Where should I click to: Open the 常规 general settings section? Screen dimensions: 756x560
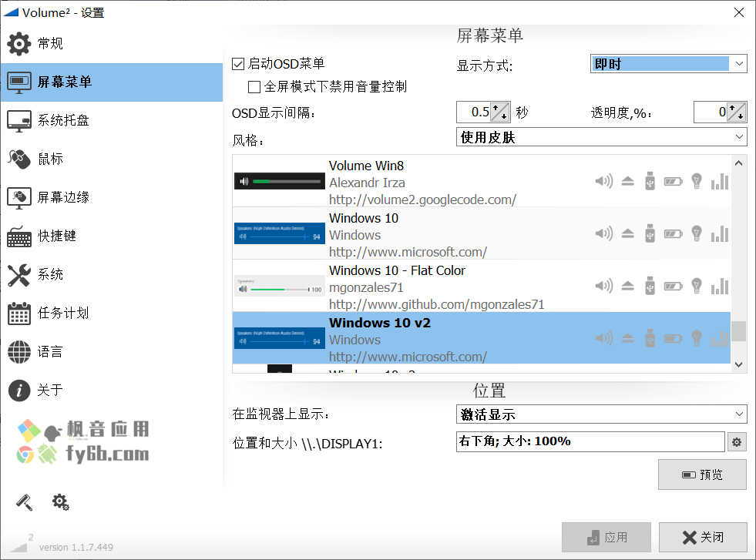(x=112, y=43)
